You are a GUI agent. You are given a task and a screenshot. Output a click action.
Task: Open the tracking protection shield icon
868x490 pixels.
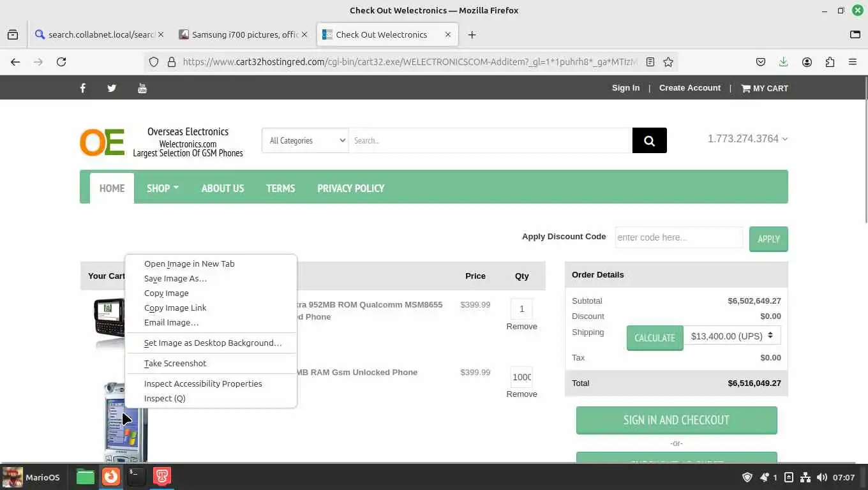(x=154, y=62)
